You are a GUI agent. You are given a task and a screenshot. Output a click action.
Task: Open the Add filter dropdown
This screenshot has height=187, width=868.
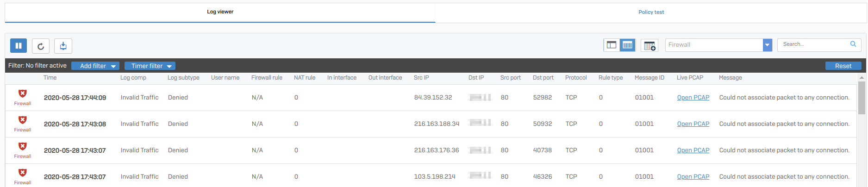pos(95,66)
